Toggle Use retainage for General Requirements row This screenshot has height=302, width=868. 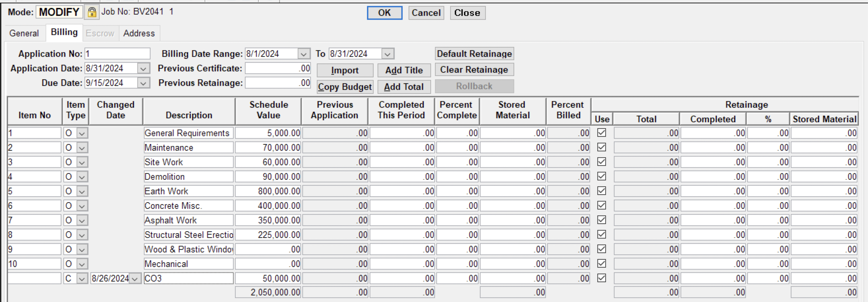tap(601, 132)
